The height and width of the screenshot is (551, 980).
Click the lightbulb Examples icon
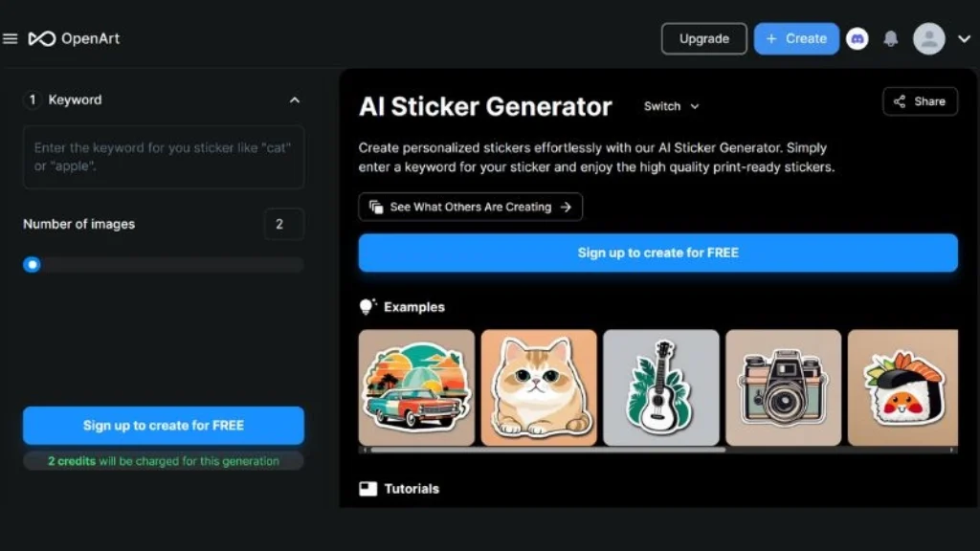367,306
